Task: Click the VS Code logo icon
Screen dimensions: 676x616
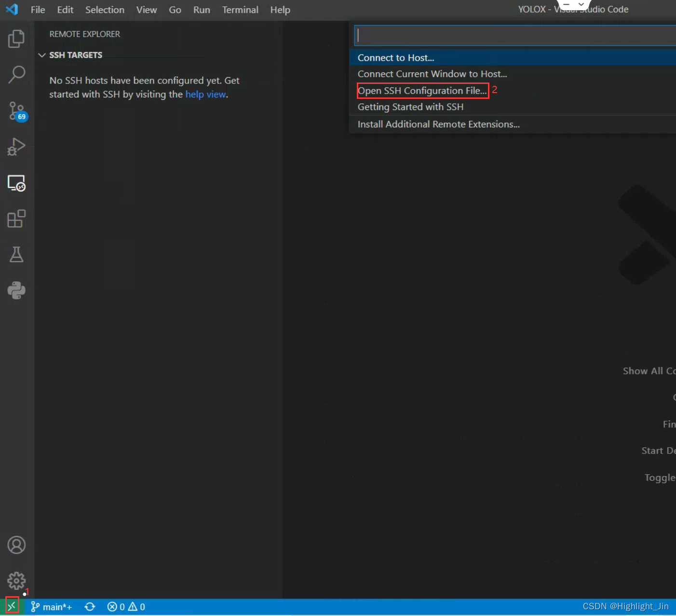Action: tap(12, 9)
